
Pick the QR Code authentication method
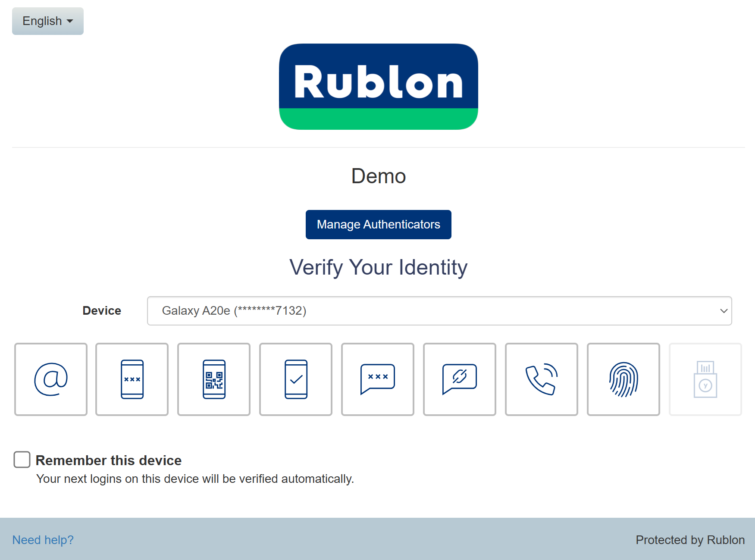click(x=214, y=379)
